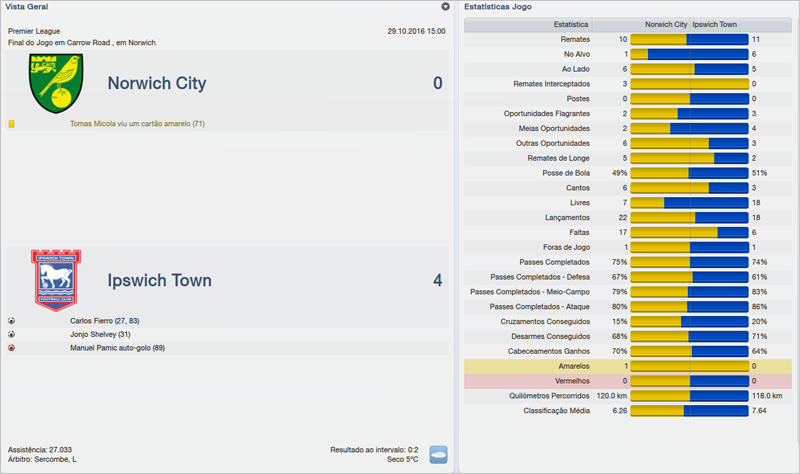
Task: Open the Vista Geral panel dropdown arrow
Action: (x=446, y=7)
